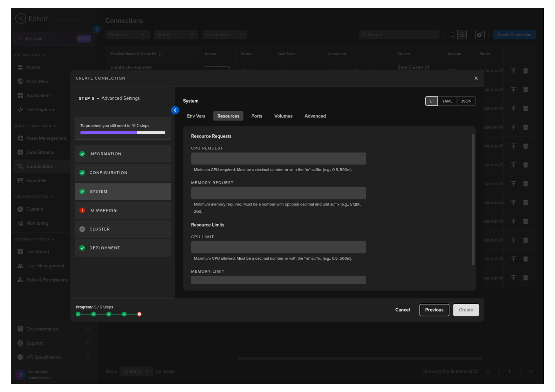Click the resources panel vertical scrollbar
This screenshot has height=392, width=555.
click(x=473, y=199)
